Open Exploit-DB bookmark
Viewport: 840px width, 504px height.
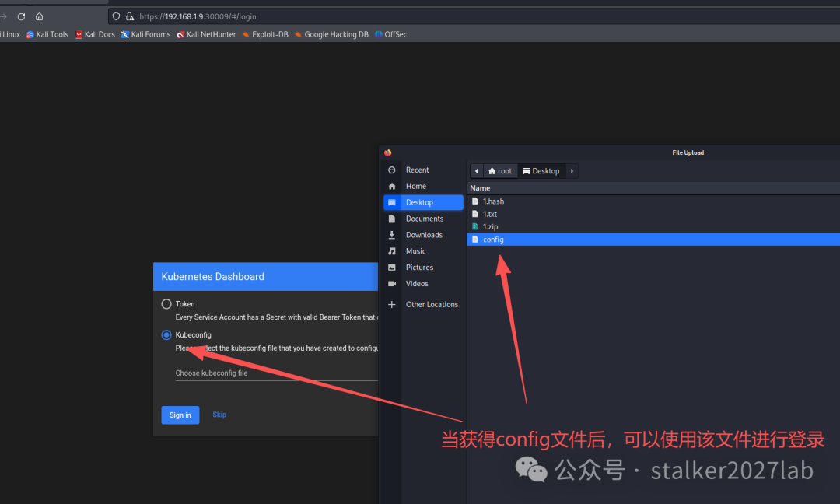click(x=265, y=34)
